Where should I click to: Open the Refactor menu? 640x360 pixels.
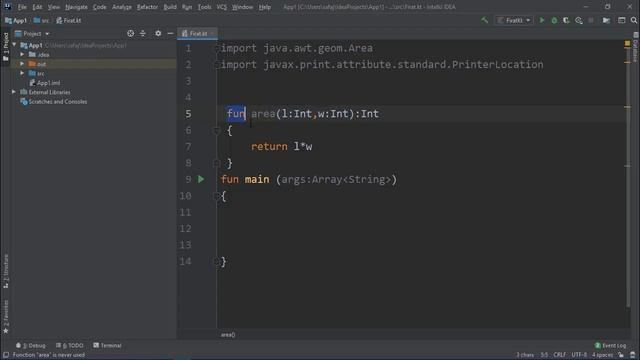(147, 7)
